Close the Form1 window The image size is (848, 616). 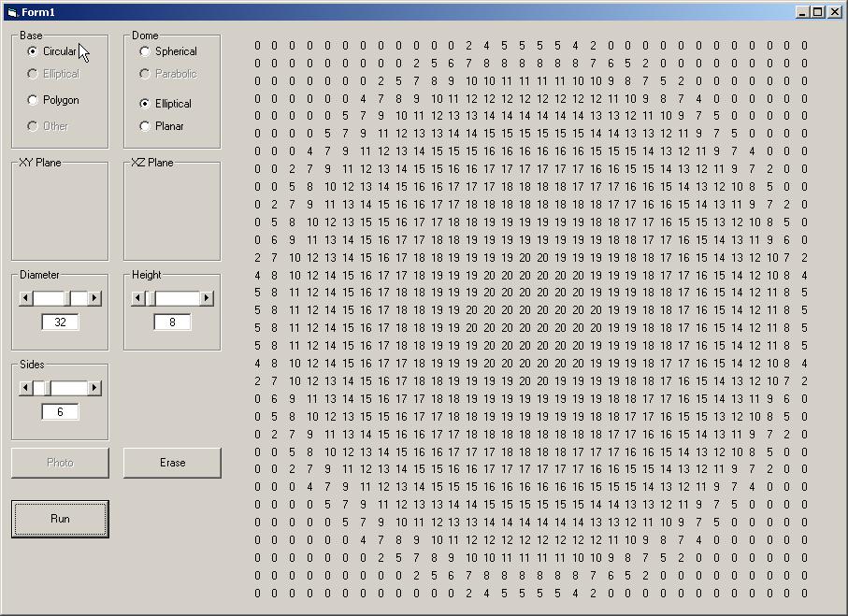(835, 12)
